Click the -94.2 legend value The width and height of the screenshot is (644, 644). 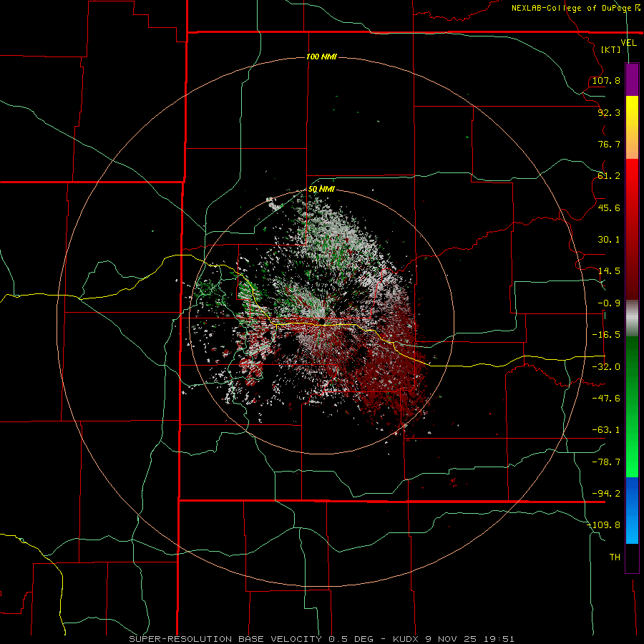coord(606,494)
